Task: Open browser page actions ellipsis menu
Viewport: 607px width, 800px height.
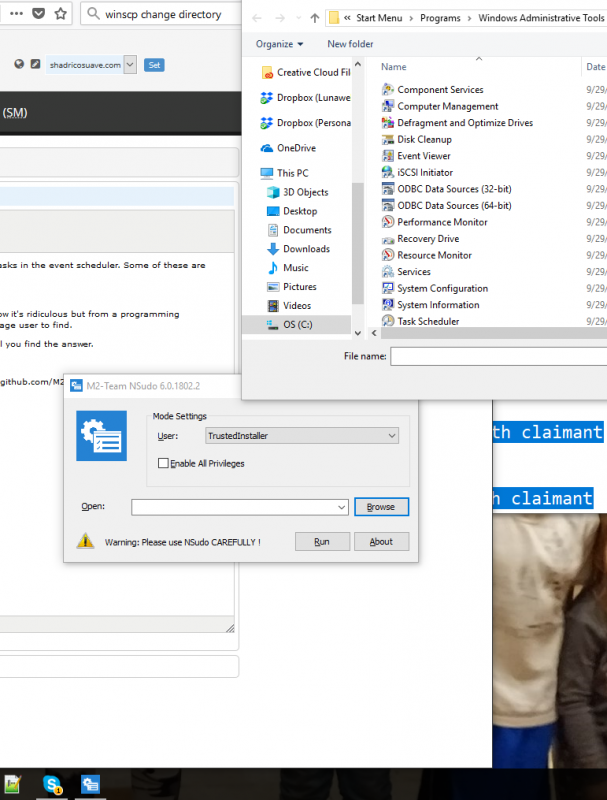Action: coord(16,14)
